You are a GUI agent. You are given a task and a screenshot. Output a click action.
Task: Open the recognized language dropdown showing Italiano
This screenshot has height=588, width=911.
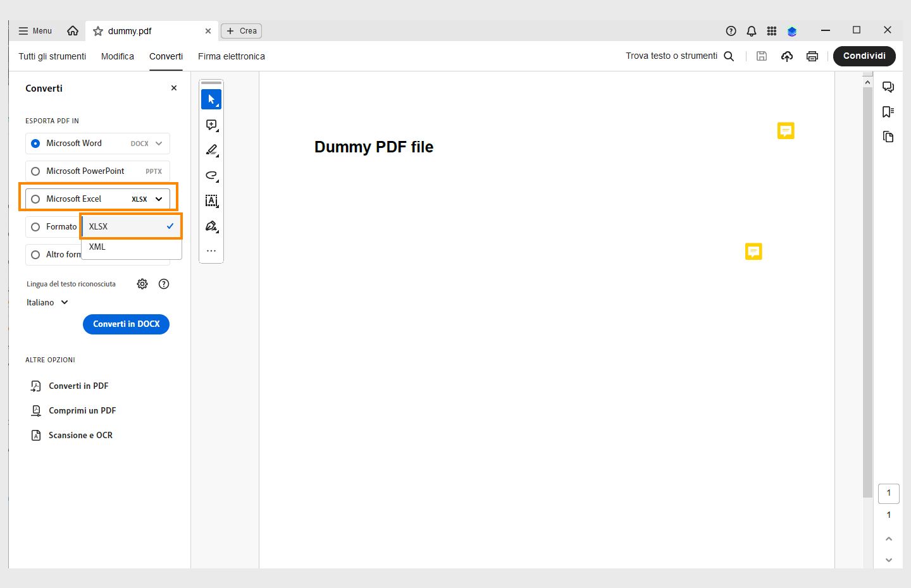(47, 302)
